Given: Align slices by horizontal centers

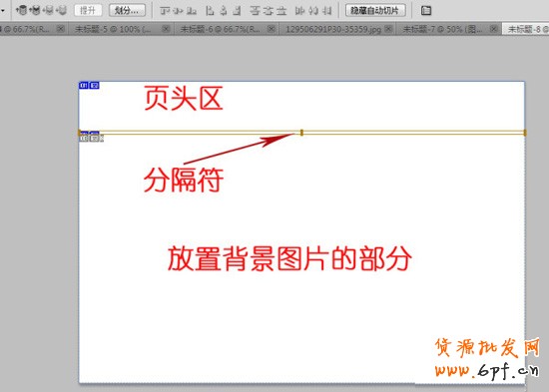Looking at the screenshot, I should click(224, 11).
